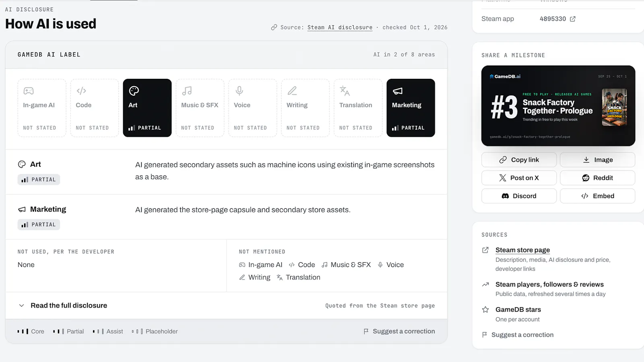Share the milestone on Reddit
This screenshot has width=644, height=362.
pos(598,178)
